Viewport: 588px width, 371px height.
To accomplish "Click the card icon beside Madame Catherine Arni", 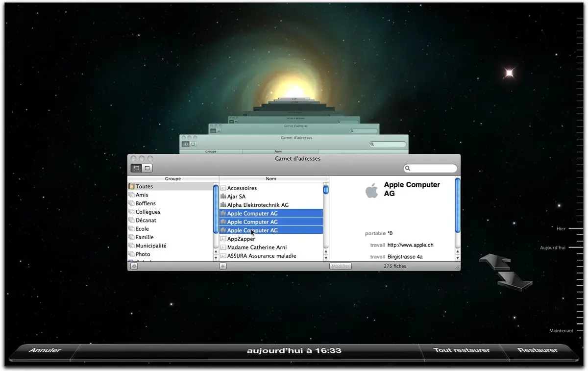I will 223,247.
